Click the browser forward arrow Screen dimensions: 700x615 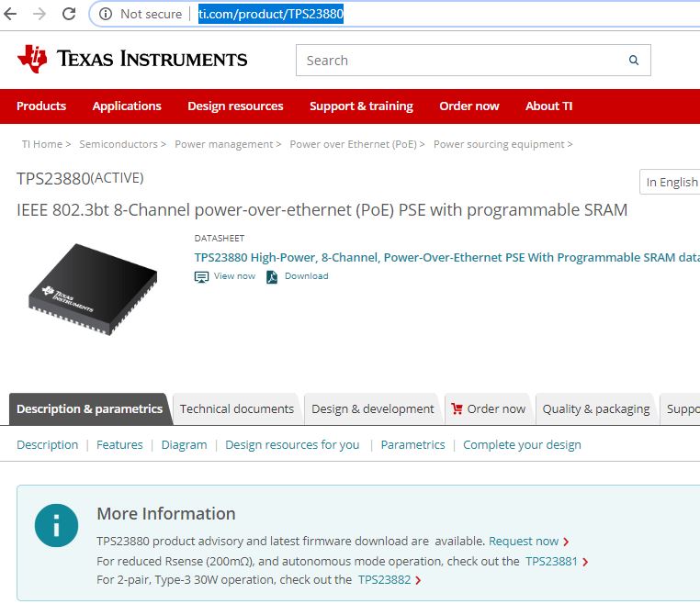point(40,14)
